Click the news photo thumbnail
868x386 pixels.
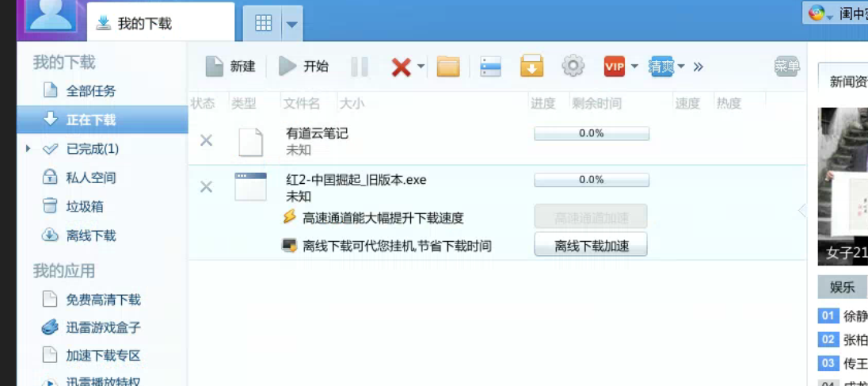(843, 186)
